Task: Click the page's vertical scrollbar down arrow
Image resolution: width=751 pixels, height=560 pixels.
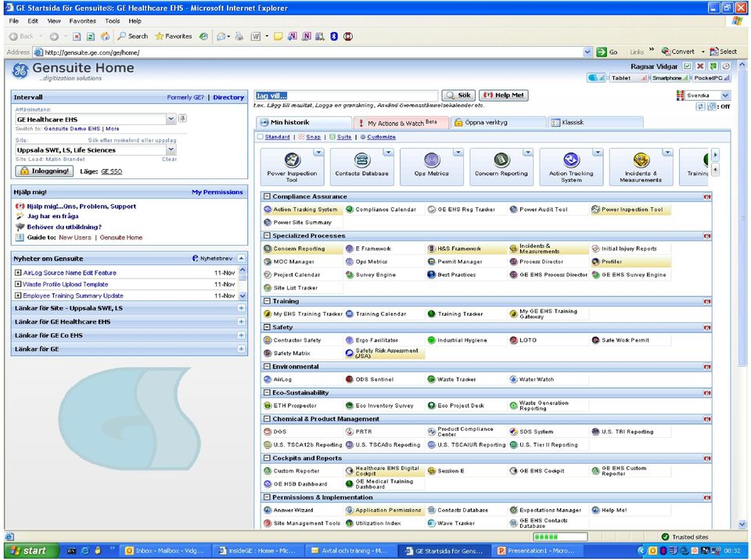Action: pos(742,524)
